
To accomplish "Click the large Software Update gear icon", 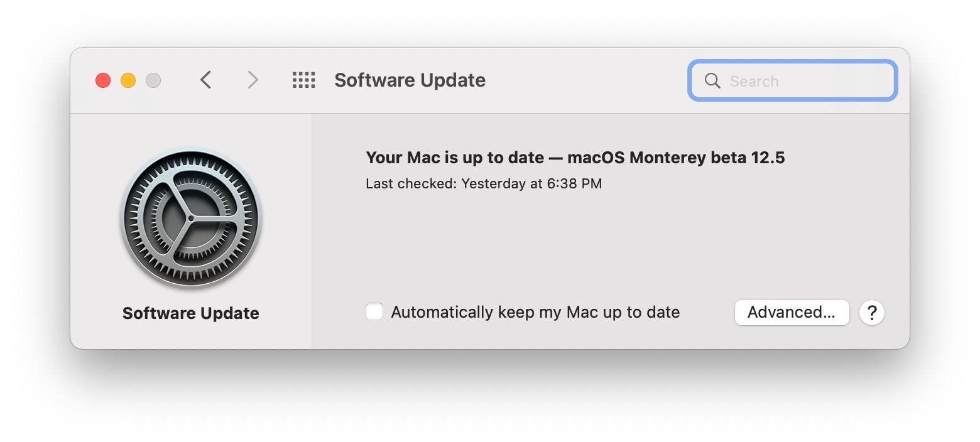I will (x=190, y=218).
